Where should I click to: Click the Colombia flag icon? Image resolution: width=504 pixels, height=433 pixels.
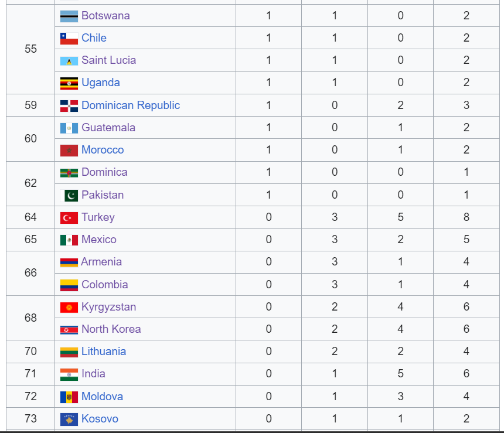69,285
